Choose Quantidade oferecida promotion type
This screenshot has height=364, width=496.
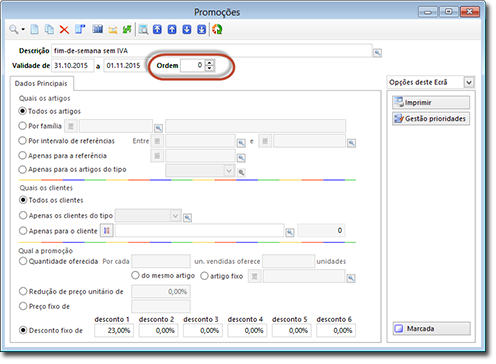(x=23, y=261)
